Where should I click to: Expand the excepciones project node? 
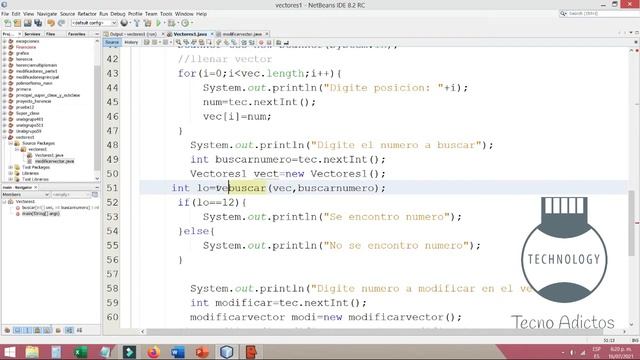tap(4, 41)
